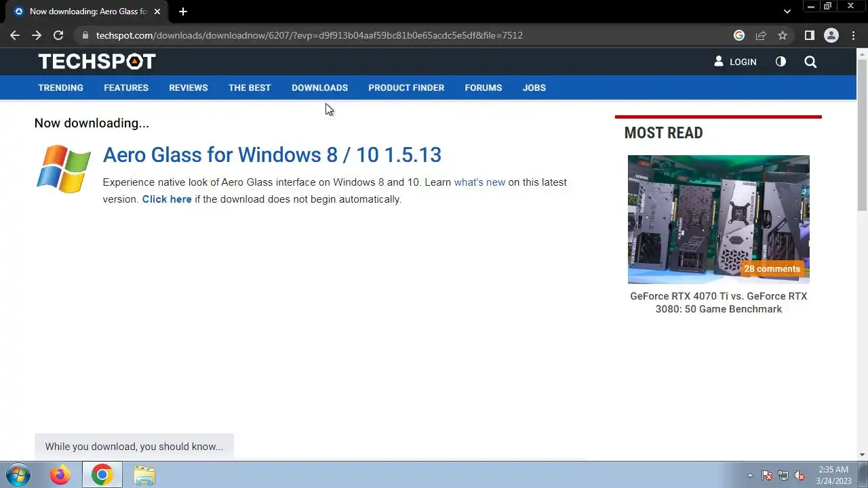Image resolution: width=868 pixels, height=488 pixels.
Task: Open the Chrome profile avatar
Action: pyautogui.click(x=831, y=35)
